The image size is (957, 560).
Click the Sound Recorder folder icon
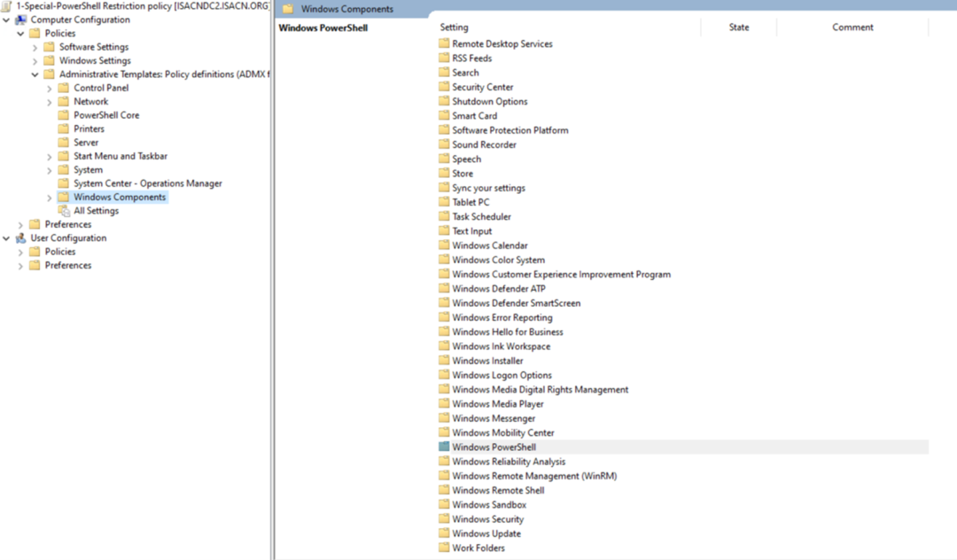(x=444, y=144)
